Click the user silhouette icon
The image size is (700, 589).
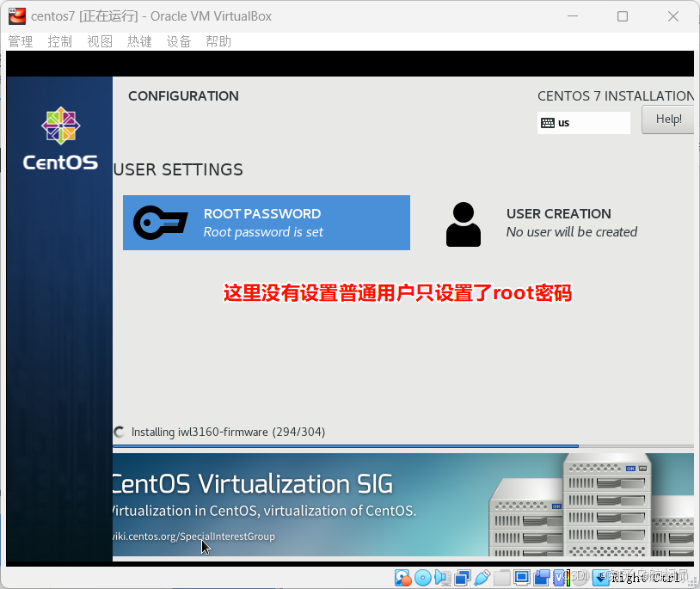(464, 224)
